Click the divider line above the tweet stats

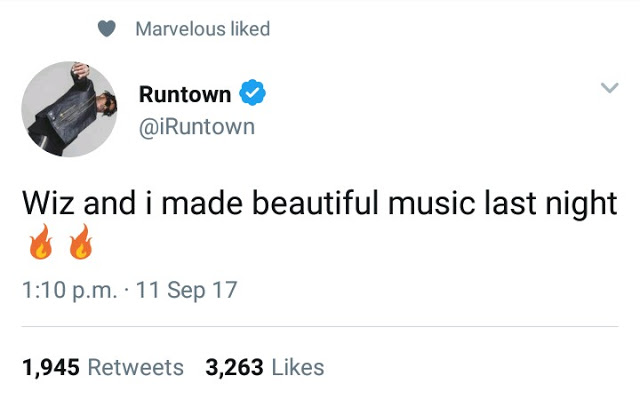pos(320,326)
